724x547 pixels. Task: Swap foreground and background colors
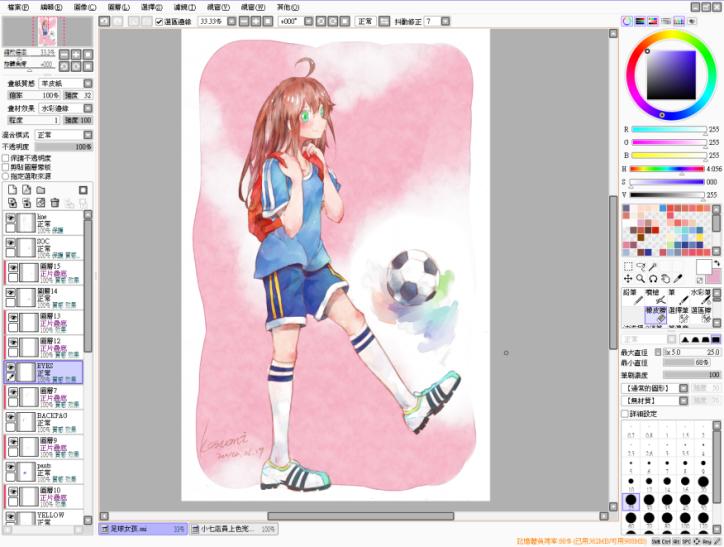[x=717, y=263]
